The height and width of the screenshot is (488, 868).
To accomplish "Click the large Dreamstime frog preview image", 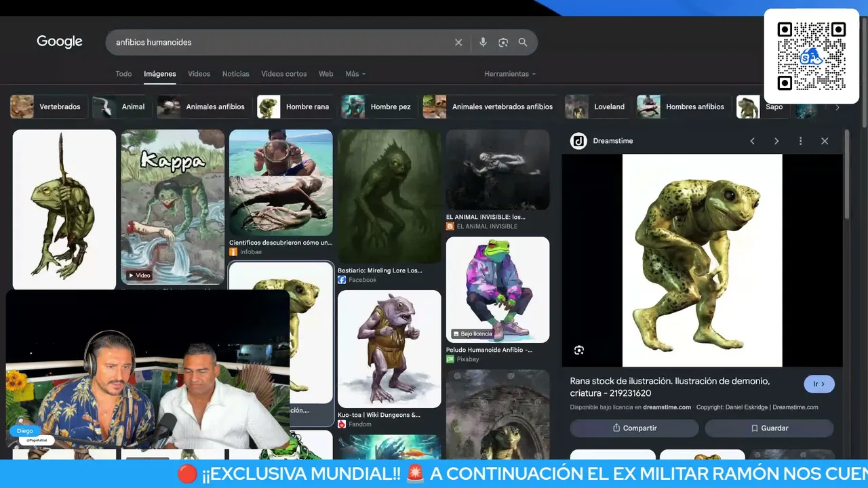I will [x=703, y=260].
